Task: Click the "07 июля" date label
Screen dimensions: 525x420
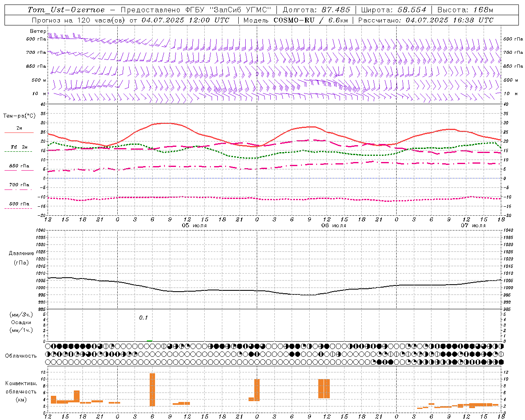Action: [x=473, y=226]
